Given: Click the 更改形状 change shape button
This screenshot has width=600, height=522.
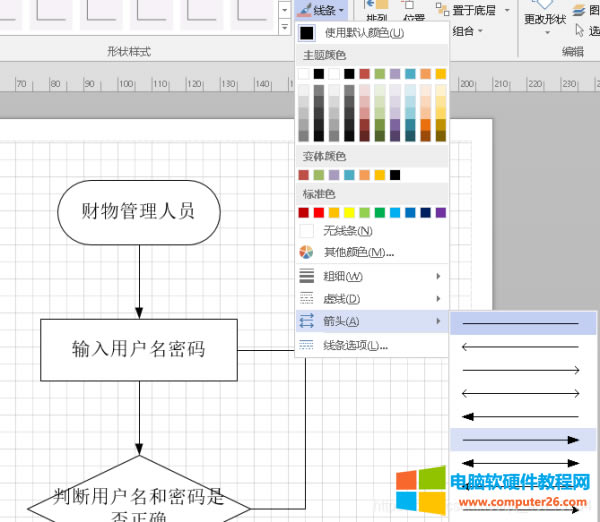Looking at the screenshot, I should tap(545, 15).
